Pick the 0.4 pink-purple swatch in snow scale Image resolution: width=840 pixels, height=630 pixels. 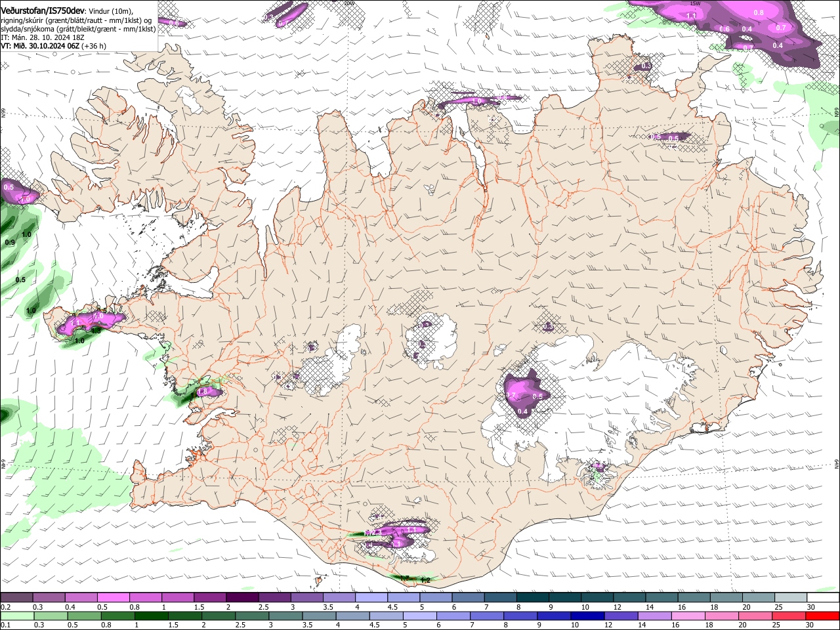(x=81, y=598)
